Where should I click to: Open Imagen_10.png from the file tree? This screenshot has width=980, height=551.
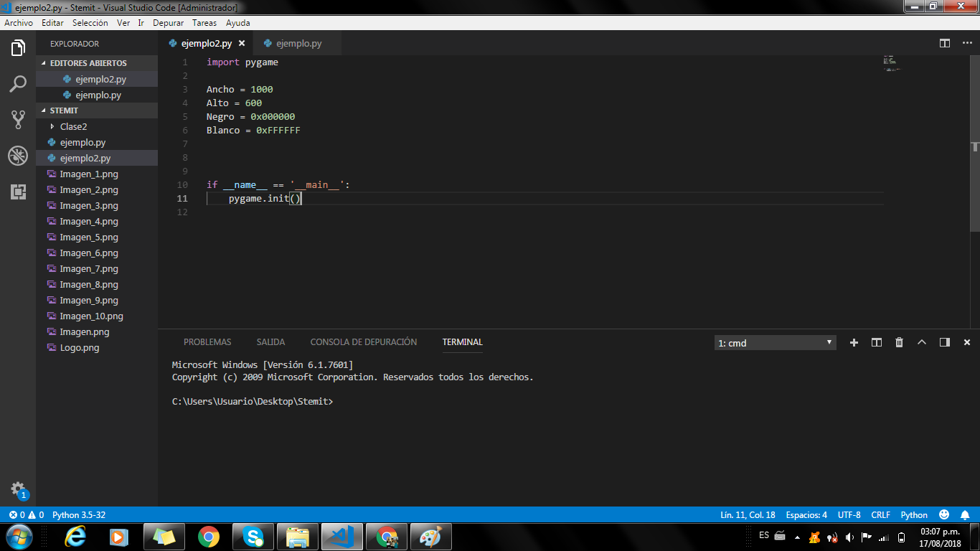97,316
